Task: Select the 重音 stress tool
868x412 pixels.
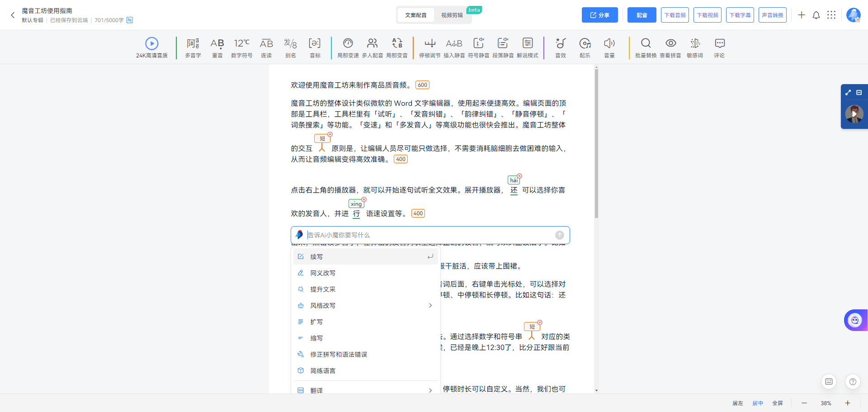Action: tap(217, 48)
